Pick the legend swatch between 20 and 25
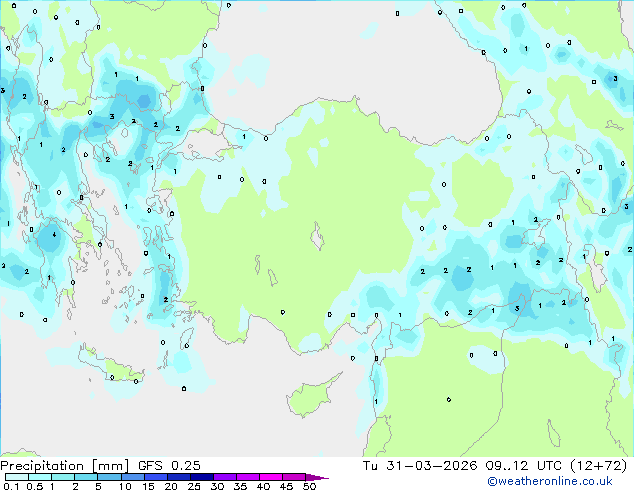The height and width of the screenshot is (490, 634). pos(179,477)
